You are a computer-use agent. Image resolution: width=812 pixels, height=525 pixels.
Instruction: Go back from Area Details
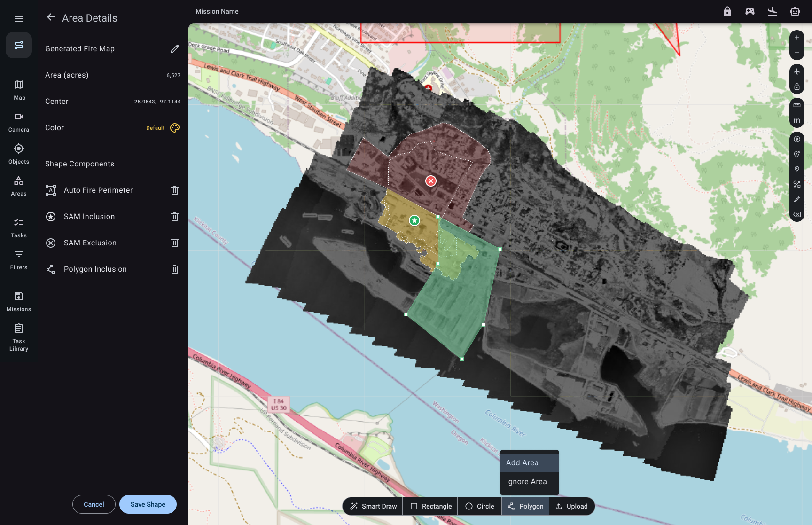(51, 17)
